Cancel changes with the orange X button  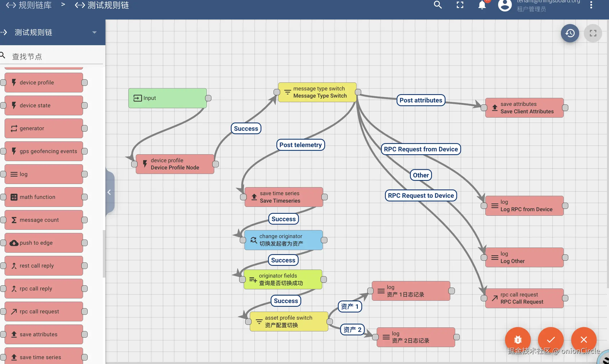(x=584, y=339)
